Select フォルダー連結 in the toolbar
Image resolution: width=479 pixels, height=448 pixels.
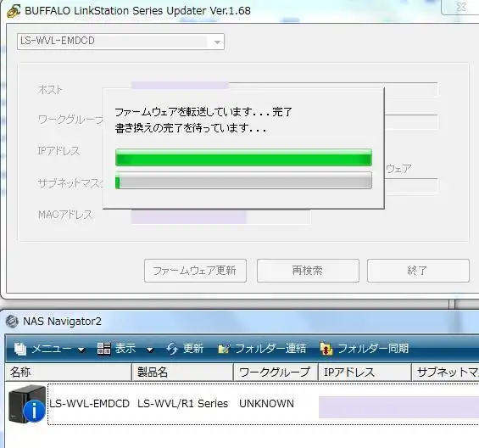pyautogui.click(x=270, y=349)
